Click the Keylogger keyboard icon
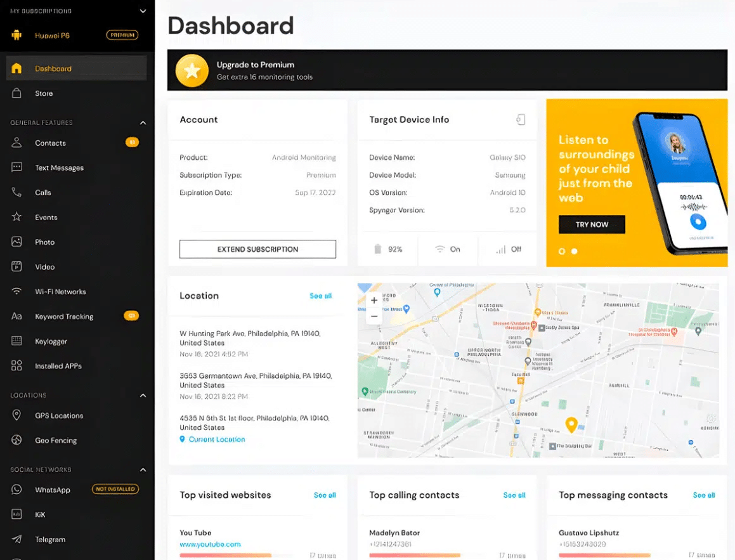Screen dimensions: 735x560 pos(16,341)
